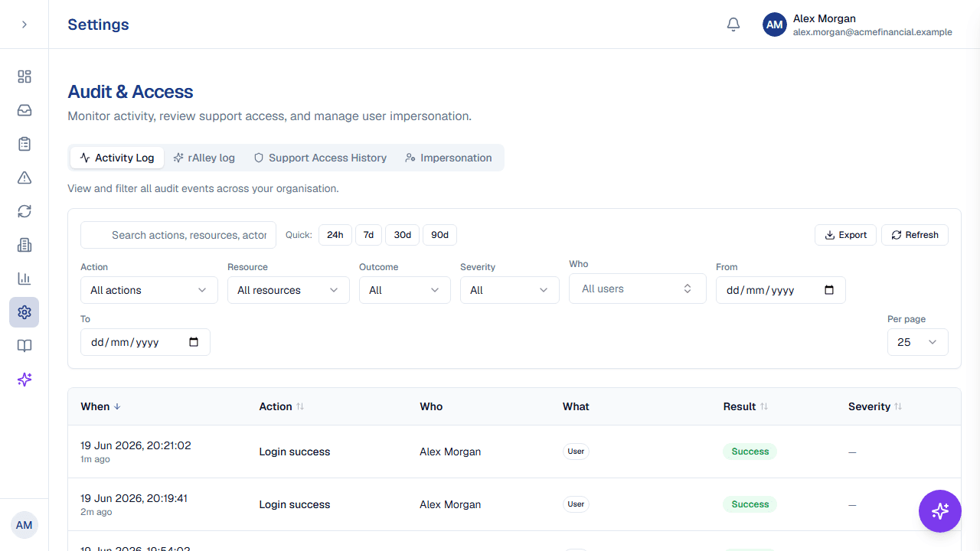
Task: Open the Impersonation tab
Action: 449,158
